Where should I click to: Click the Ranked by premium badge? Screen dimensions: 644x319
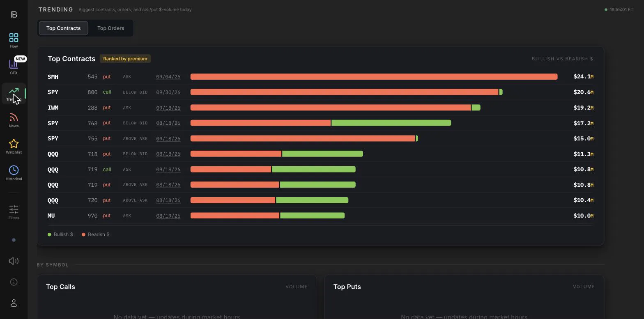tap(125, 59)
